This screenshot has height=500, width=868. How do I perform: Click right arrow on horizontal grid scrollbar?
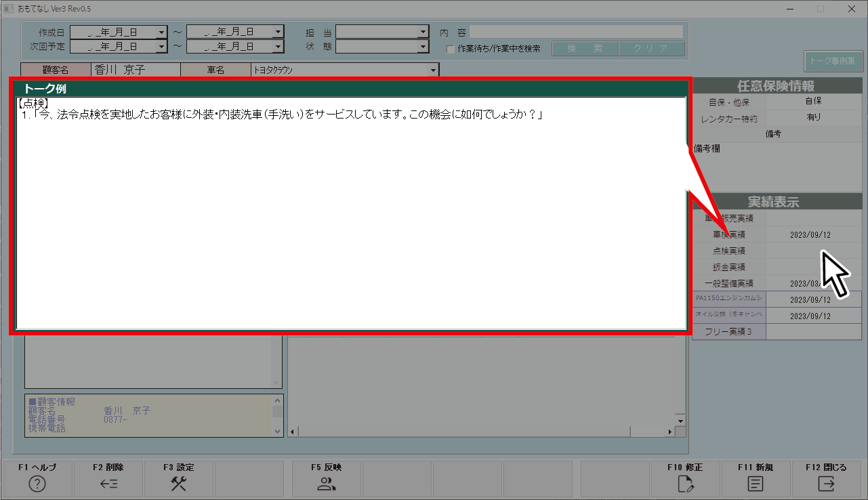pyautogui.click(x=670, y=432)
